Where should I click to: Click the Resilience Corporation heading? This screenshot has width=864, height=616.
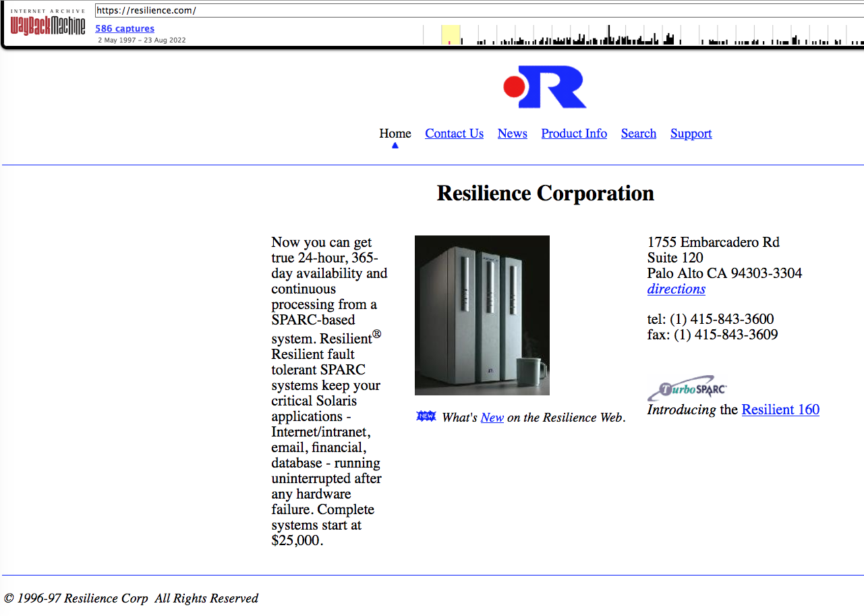point(545,194)
